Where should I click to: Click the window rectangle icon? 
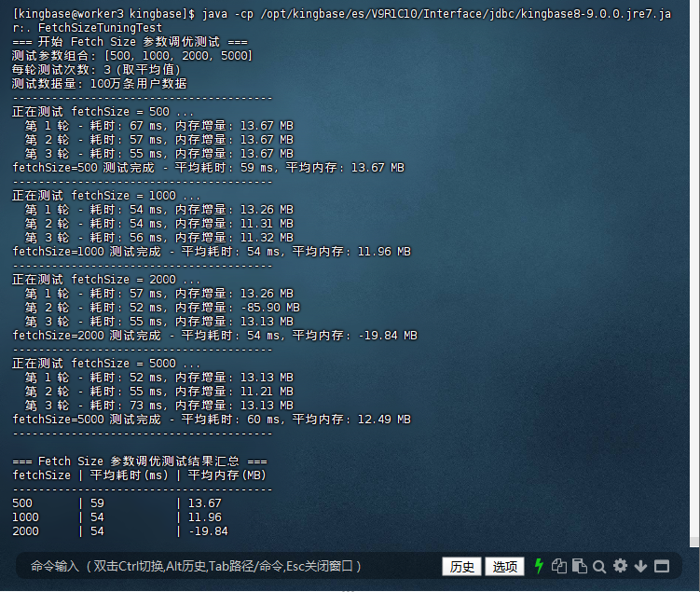(662, 567)
